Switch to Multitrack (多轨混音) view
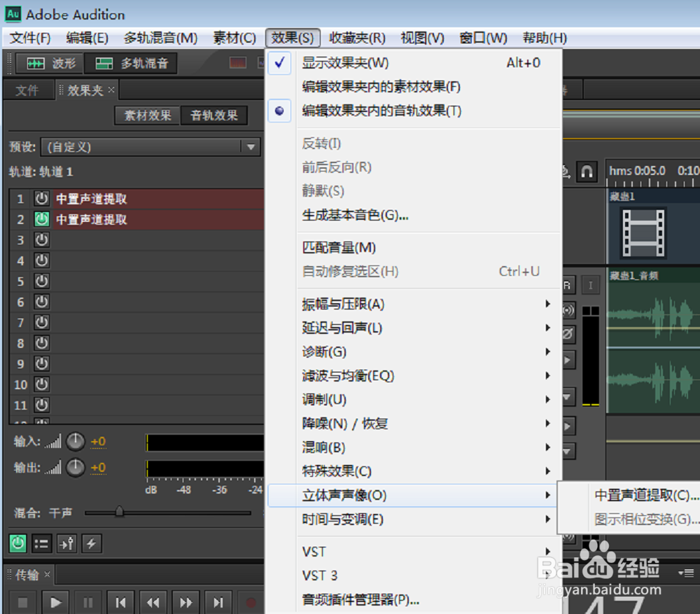The height and width of the screenshot is (614, 700). (130, 63)
